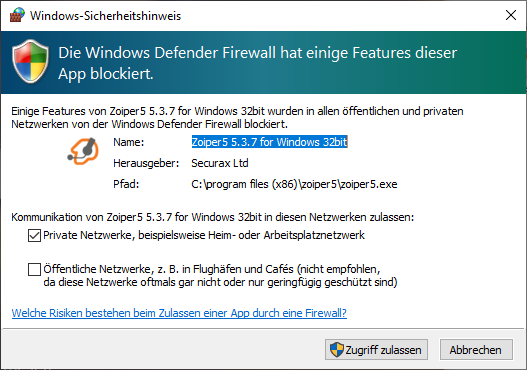Click the Name: label
The height and width of the screenshot is (370, 527).
[129, 142]
